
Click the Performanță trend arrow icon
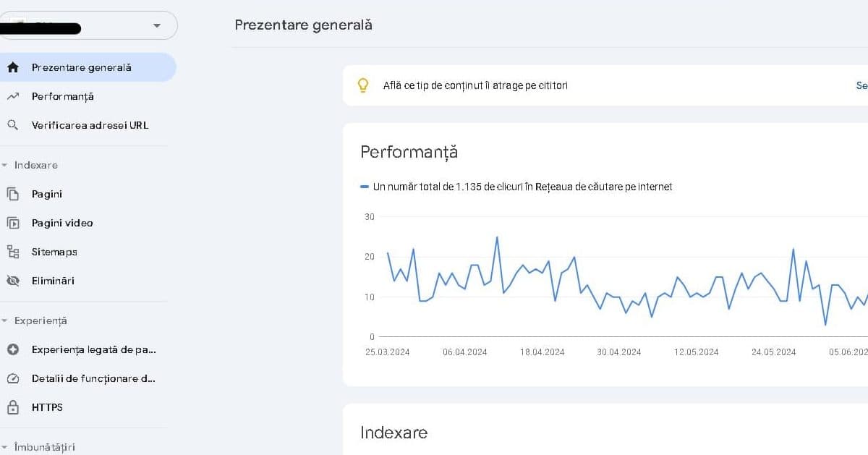click(13, 96)
